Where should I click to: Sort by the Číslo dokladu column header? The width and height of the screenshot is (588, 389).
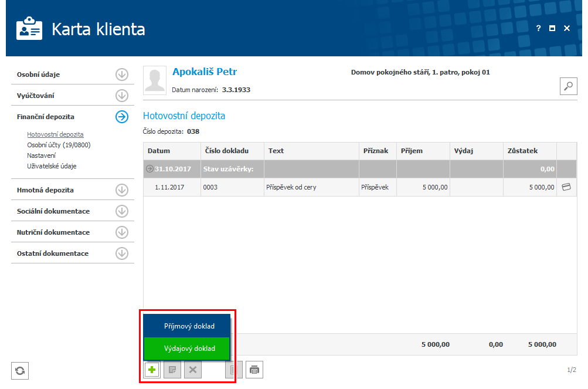233,151
